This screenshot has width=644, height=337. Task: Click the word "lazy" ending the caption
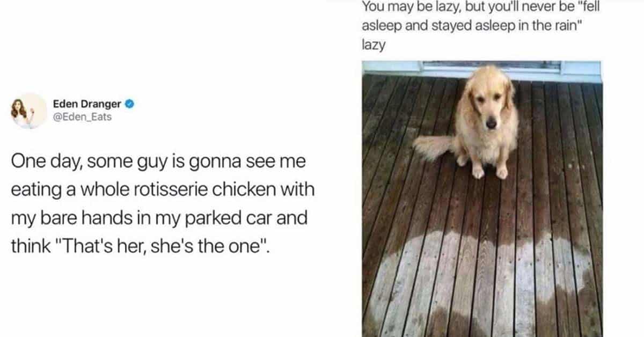tap(374, 47)
